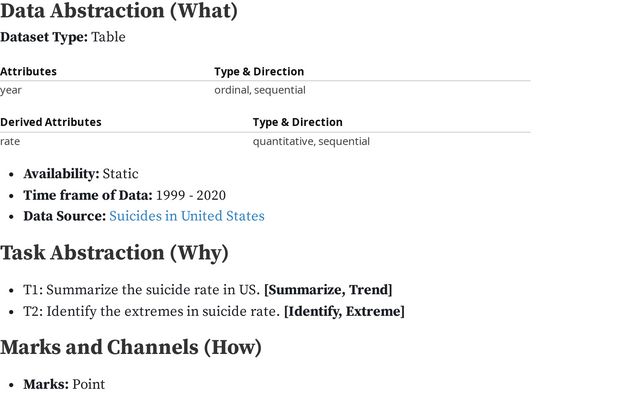Image resolution: width=640 pixels, height=400 pixels.
Task: Select the year attribute cell
Action: coord(11,90)
